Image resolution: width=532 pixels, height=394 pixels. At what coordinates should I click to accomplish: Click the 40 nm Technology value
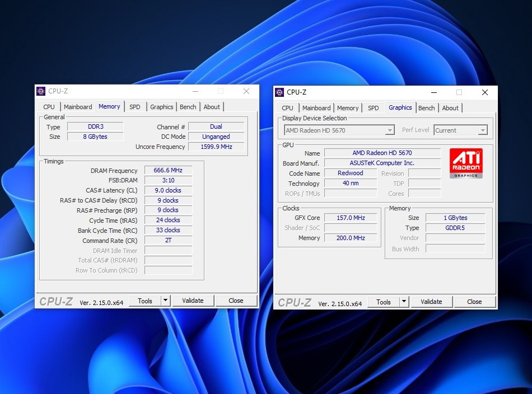point(351,183)
